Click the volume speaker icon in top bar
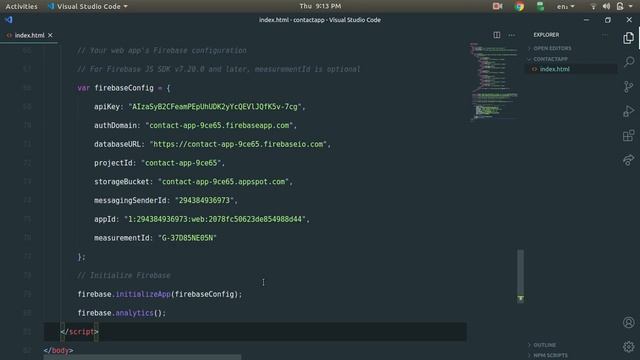Screen dimensions: 640x360 (607, 6)
